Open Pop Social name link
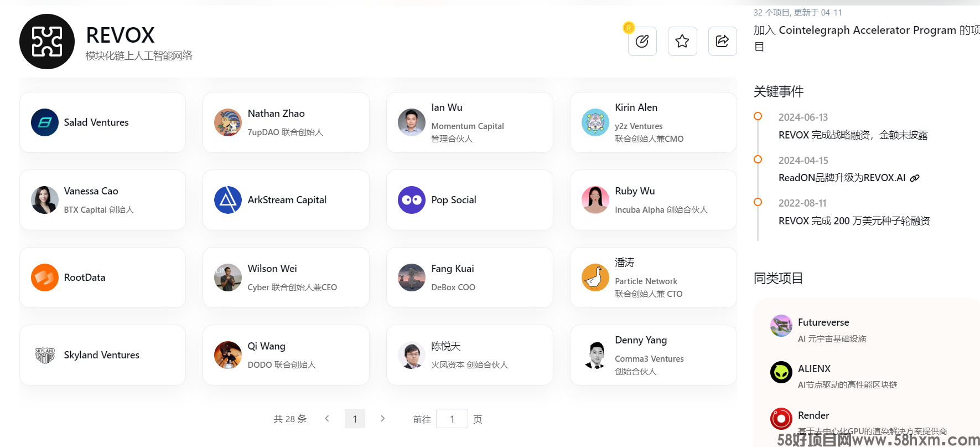This screenshot has width=980, height=447. (454, 200)
